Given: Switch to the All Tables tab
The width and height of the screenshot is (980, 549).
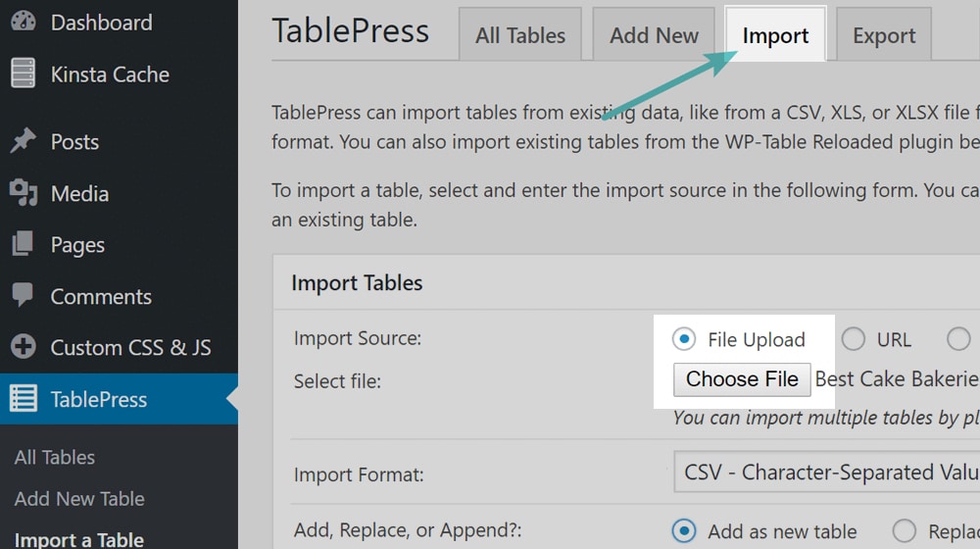Looking at the screenshot, I should [520, 34].
